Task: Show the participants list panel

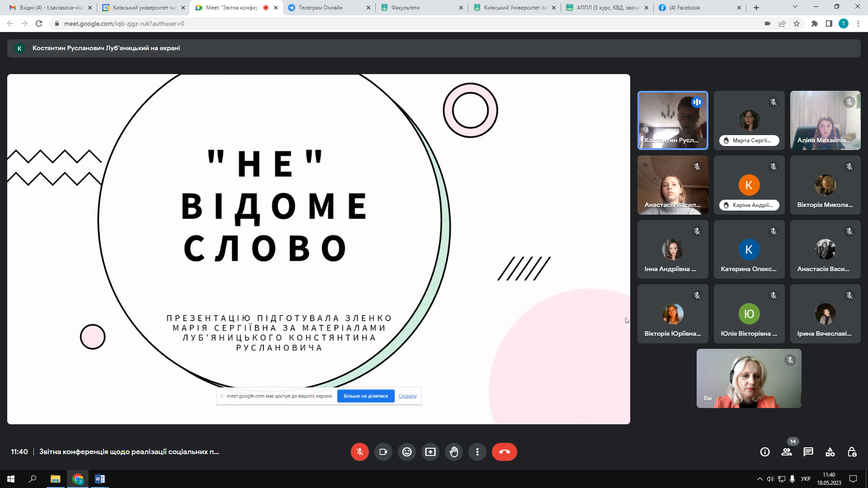Action: 787,452
